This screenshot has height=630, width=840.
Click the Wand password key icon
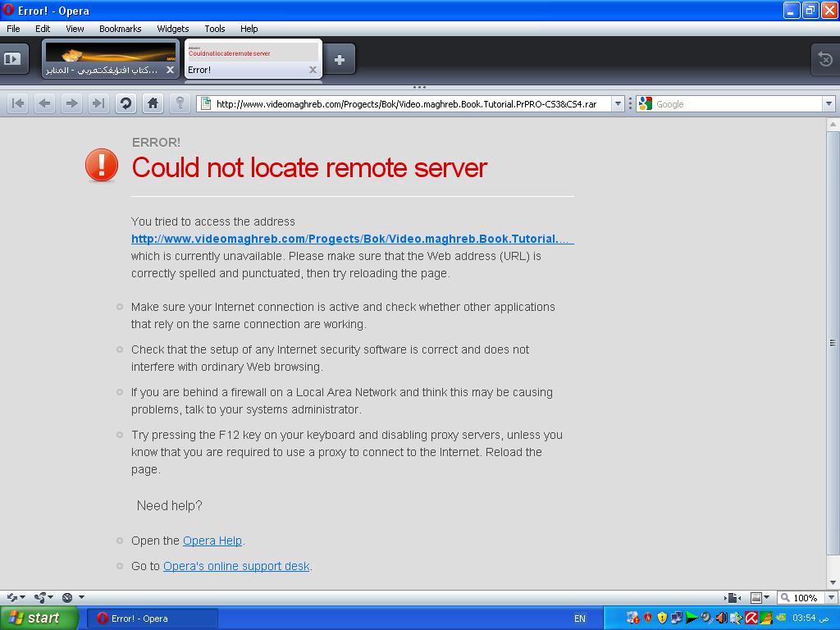point(180,103)
